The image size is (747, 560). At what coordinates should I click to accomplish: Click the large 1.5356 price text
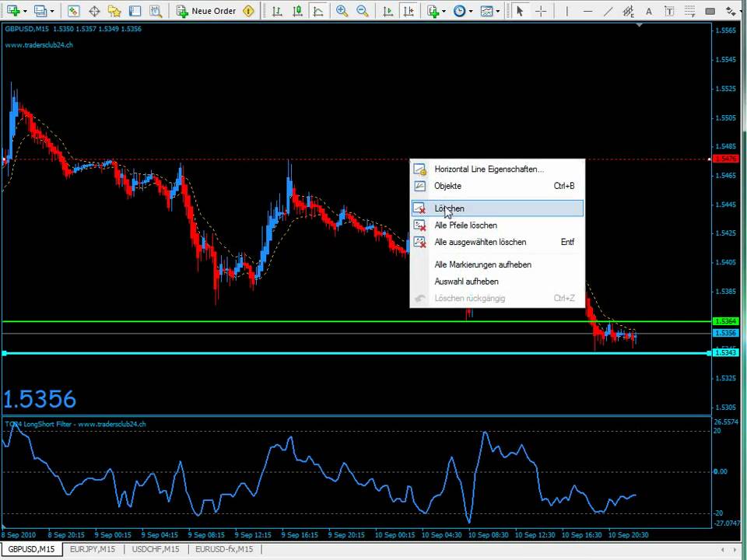[40, 399]
